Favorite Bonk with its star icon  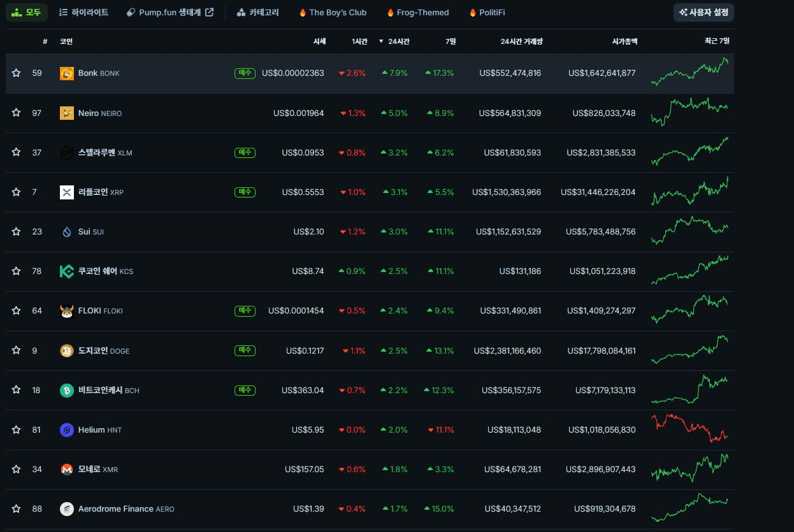(16, 73)
